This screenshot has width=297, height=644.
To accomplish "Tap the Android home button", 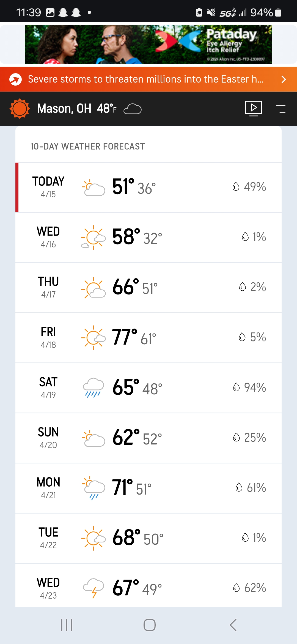I will pos(149,625).
